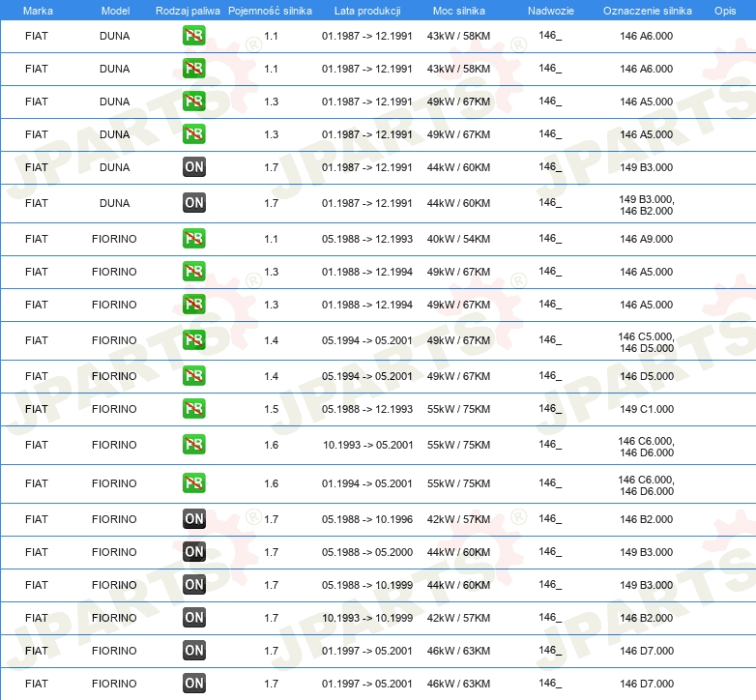756x700 pixels.
Task: Select the engine code 146 A9.000
Action: click(x=647, y=239)
